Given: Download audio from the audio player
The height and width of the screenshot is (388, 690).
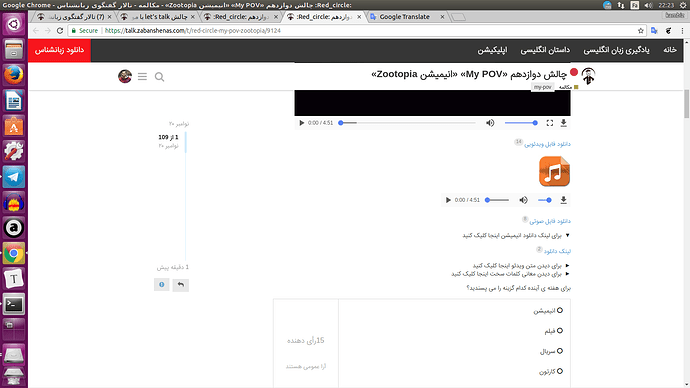Looking at the screenshot, I should click(x=563, y=200).
